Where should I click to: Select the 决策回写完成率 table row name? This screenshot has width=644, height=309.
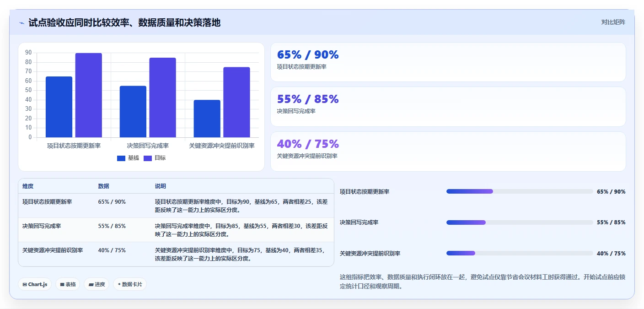tap(42, 226)
